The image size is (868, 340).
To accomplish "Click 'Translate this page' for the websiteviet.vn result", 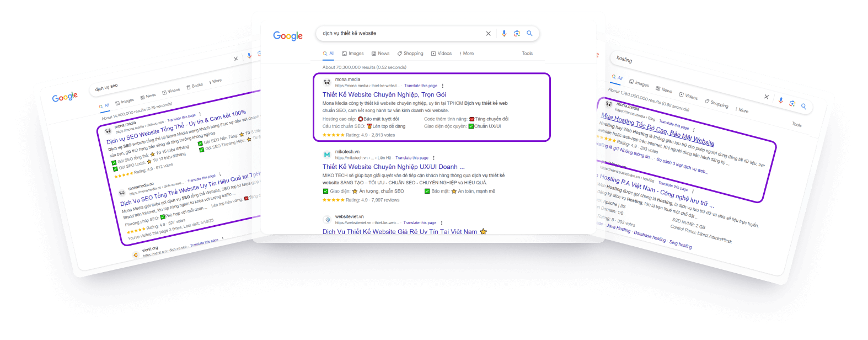I will (420, 223).
